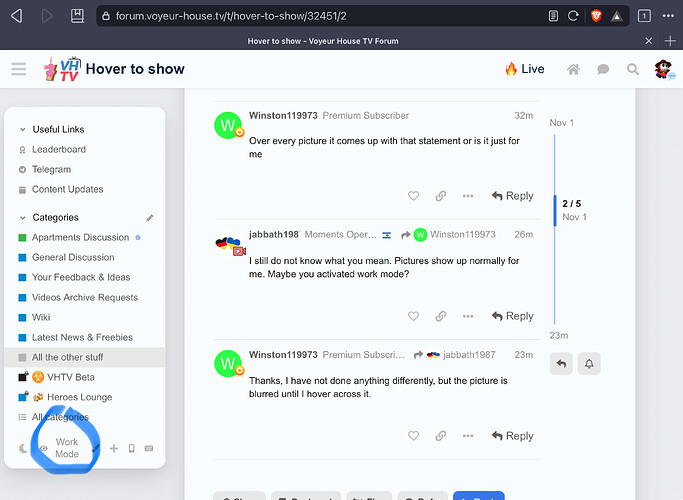Viewport: 683px width, 500px height.
Task: Copy link of jabbath198's post
Action: tap(440, 316)
